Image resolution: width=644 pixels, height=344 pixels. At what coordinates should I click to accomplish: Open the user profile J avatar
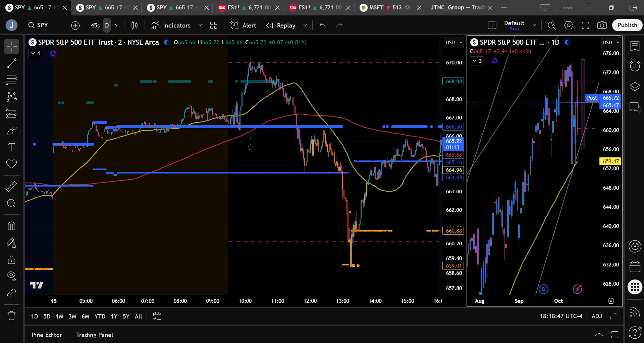(x=12, y=25)
